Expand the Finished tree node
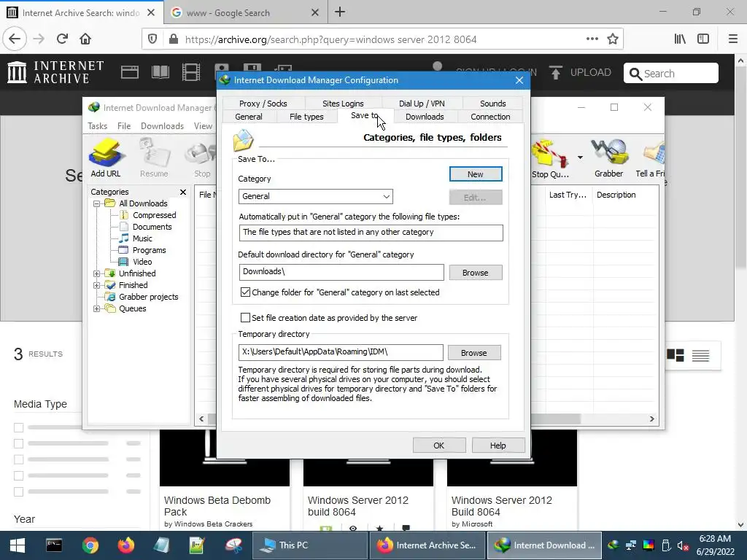 (x=96, y=285)
